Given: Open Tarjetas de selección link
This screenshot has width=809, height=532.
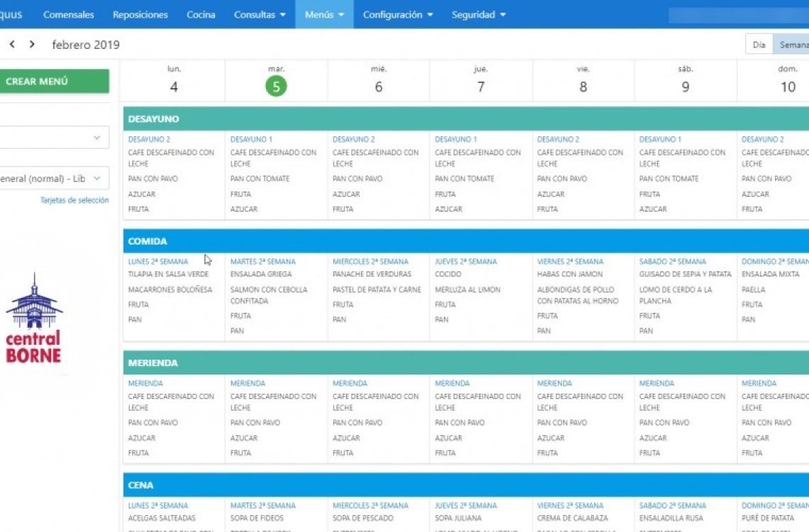Looking at the screenshot, I should pos(75,200).
